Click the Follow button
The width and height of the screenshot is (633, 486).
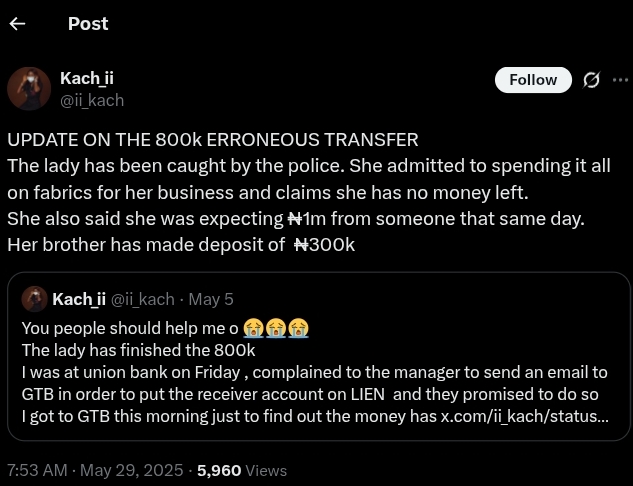pyautogui.click(x=533, y=80)
